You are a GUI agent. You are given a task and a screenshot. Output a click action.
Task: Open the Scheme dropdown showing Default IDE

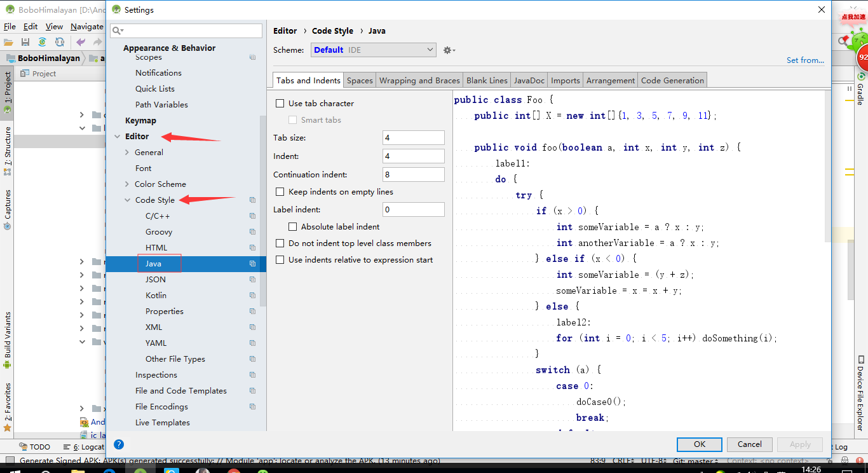pos(373,50)
